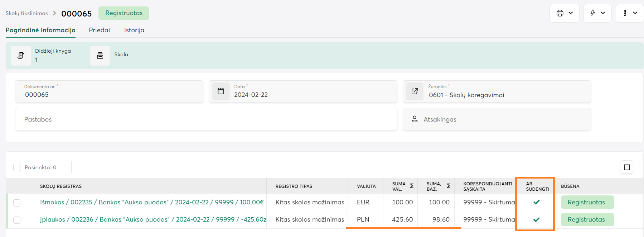Open the quick actions lightning dropdown
The height and width of the screenshot is (237, 644).
pos(597,13)
